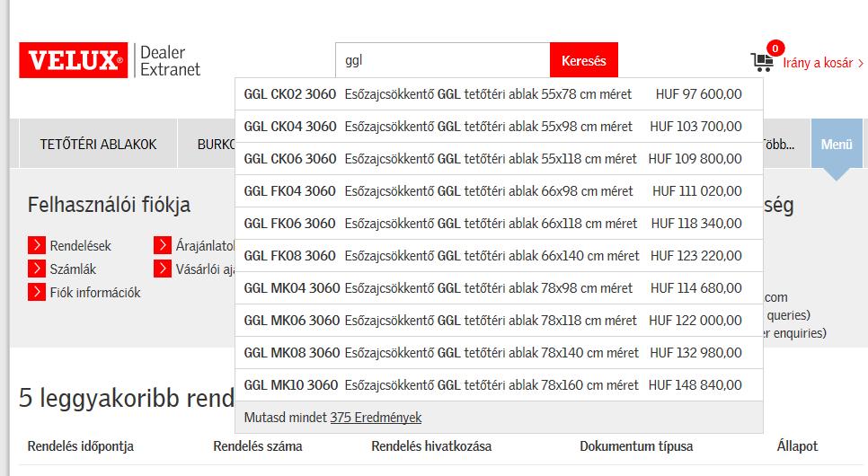Open Számlák link
868x476 pixels.
click(73, 269)
